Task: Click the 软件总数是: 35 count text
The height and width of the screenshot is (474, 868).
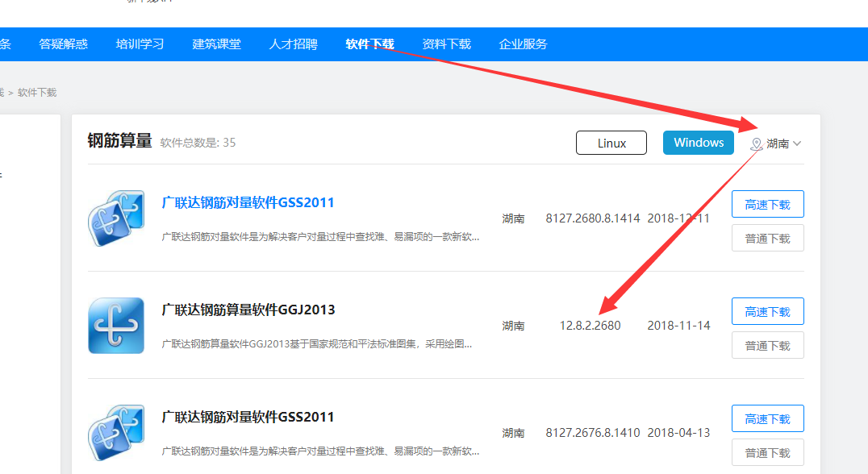Action: (x=198, y=143)
